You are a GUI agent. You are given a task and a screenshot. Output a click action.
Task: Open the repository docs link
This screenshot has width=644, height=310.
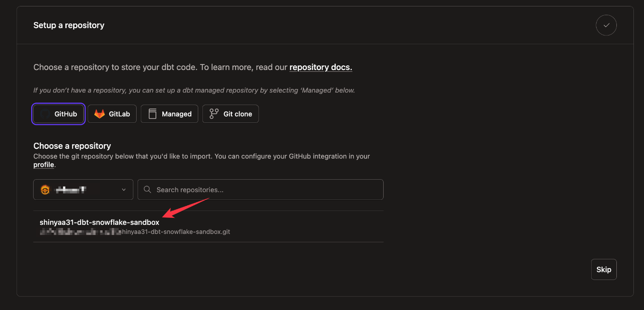321,67
